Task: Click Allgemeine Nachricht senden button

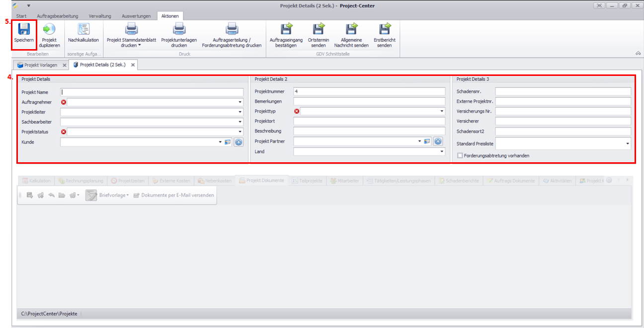Action: tap(351, 30)
